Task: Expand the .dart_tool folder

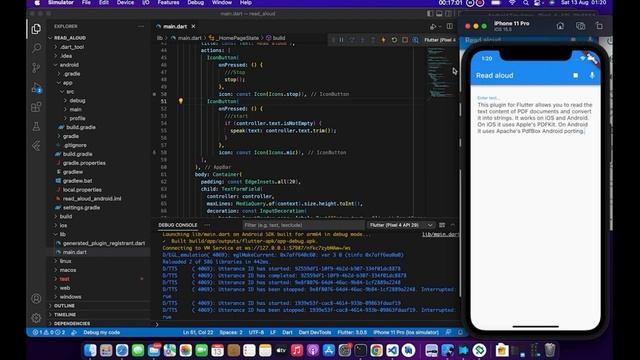Action: 72,47
